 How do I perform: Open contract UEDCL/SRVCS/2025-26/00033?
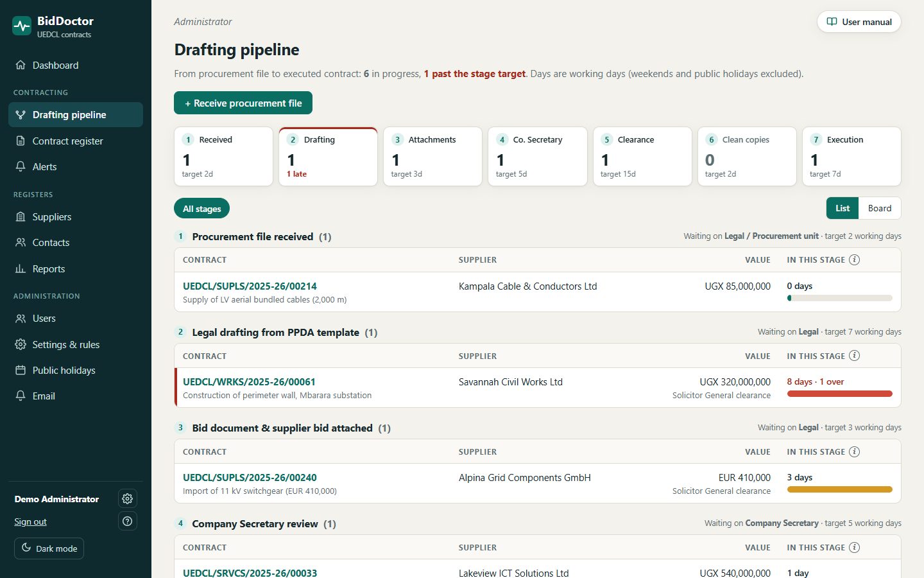tap(250, 572)
